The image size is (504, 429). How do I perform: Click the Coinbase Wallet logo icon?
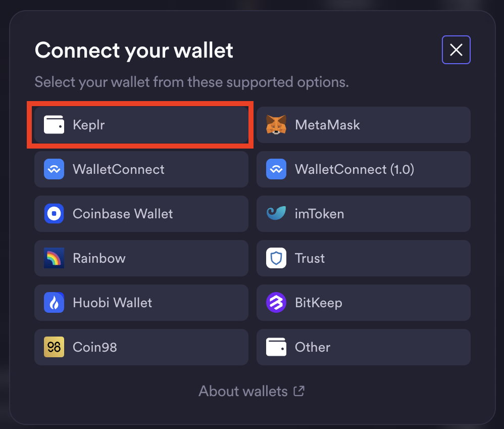tap(54, 214)
